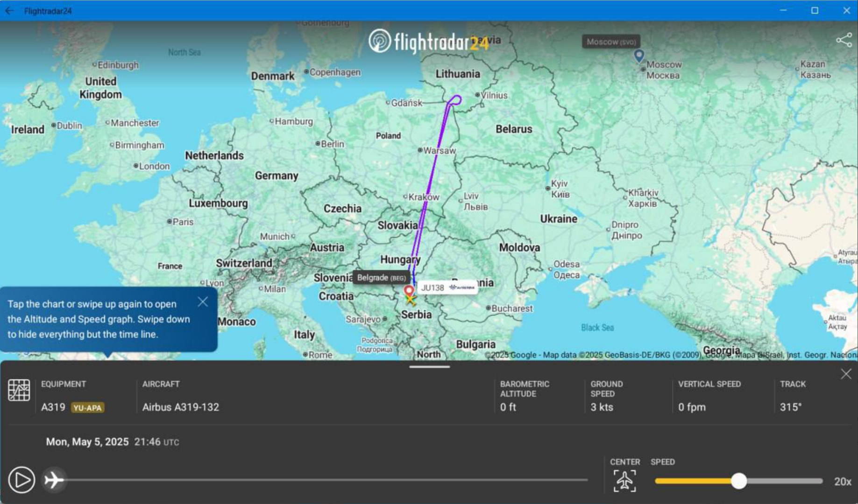Click the purple flight path loop near Vilnius
This screenshot has width=858, height=504.
click(456, 99)
